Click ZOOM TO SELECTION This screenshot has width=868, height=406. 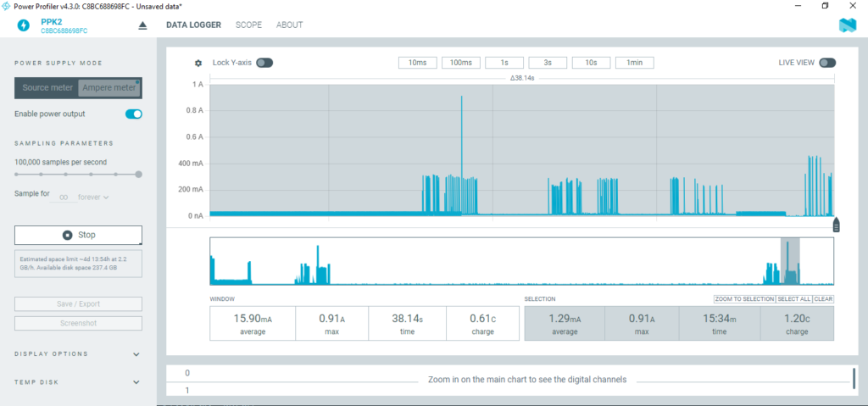(x=744, y=299)
